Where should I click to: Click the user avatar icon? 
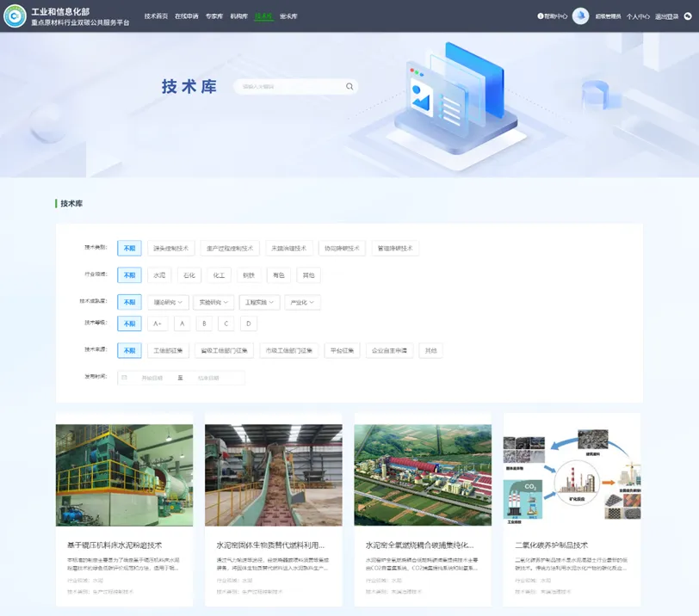point(580,16)
